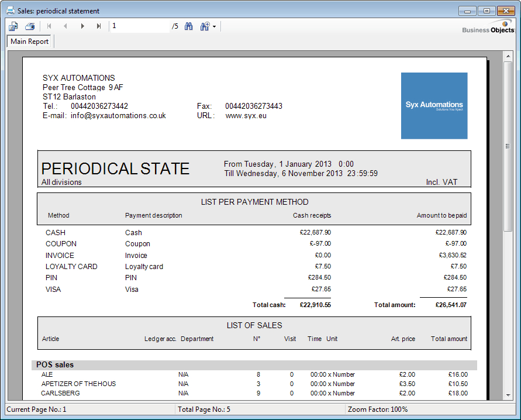This screenshot has height=420, width=521.
Task: Advance to the next page arrow
Action: tap(82, 26)
